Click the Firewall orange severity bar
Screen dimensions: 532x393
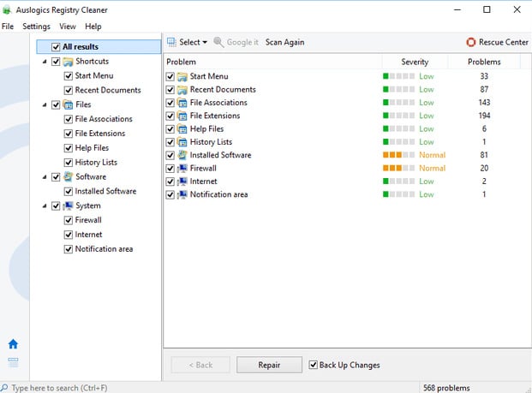398,168
